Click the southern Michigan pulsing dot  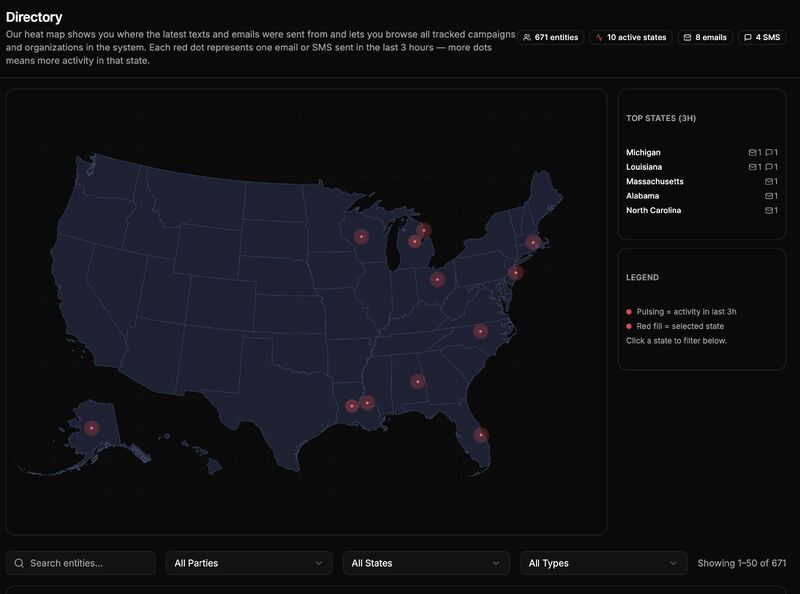point(415,241)
